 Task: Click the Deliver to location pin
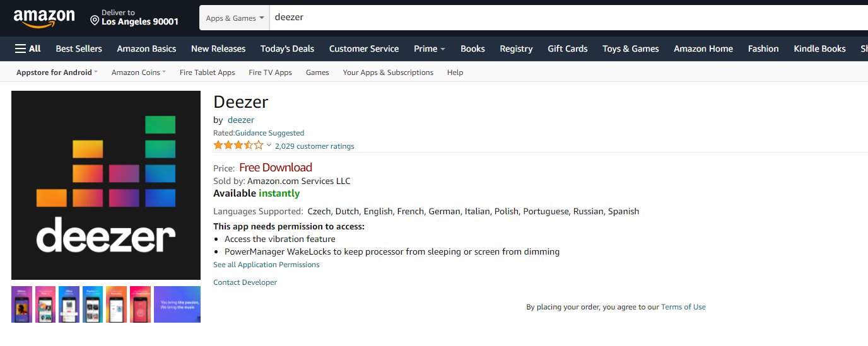click(95, 21)
